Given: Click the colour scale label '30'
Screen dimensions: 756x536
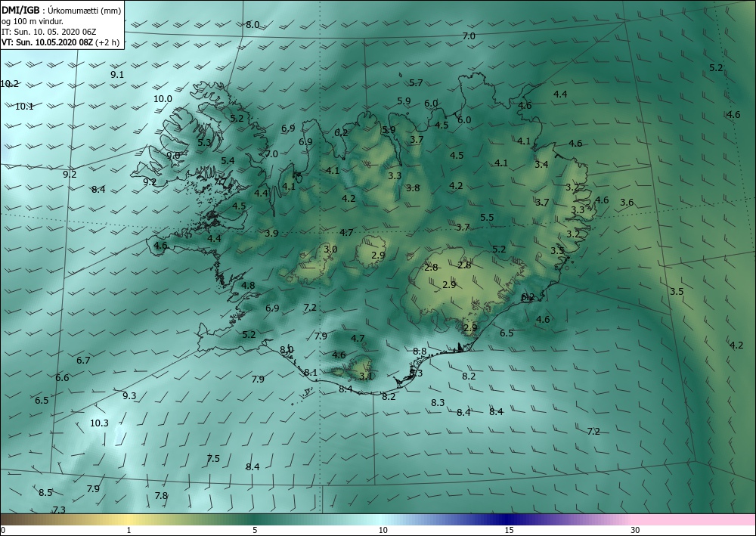Looking at the screenshot, I should tap(636, 530).
